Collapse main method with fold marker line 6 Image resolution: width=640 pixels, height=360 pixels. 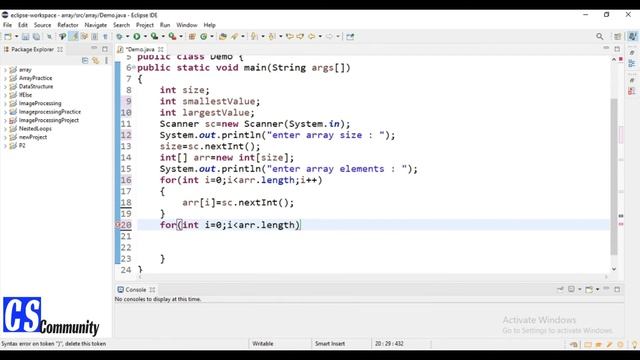click(134, 67)
